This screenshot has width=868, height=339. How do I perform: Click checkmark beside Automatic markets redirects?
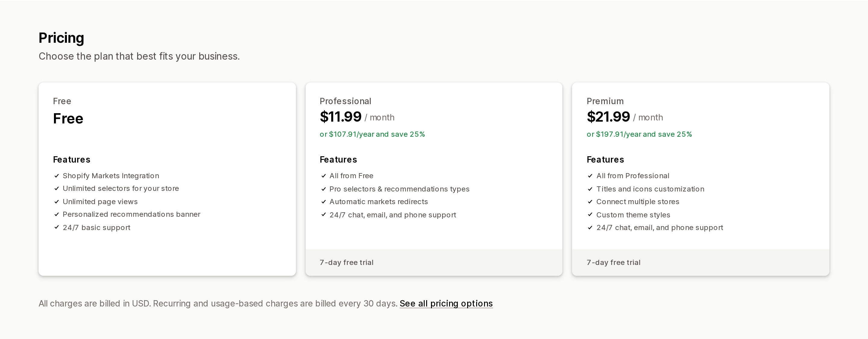tap(323, 202)
